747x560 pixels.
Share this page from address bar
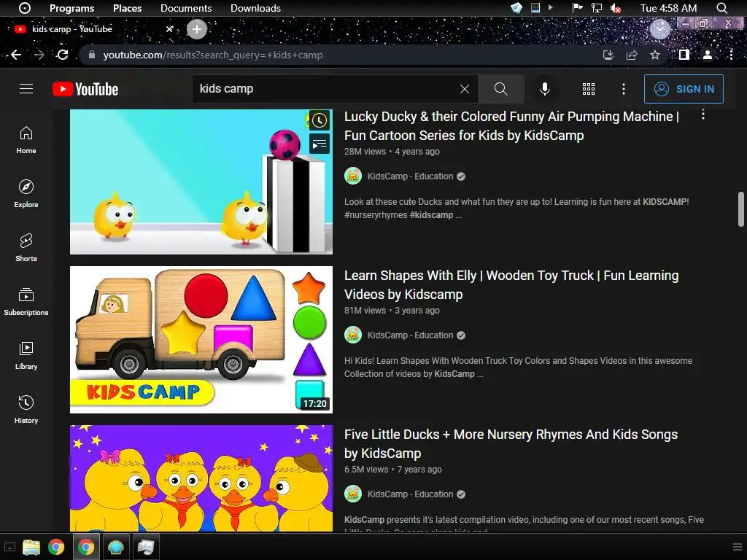632,55
